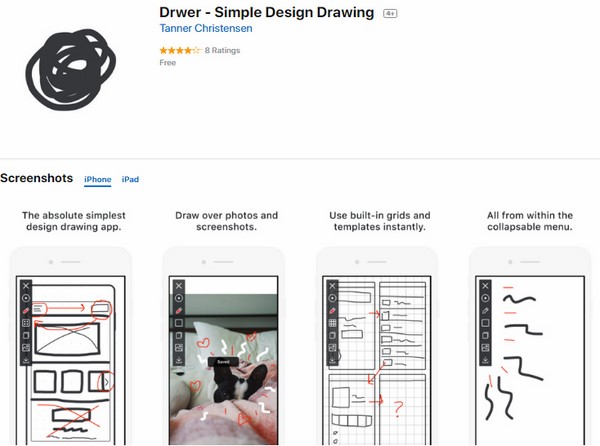Click caption 'Use built-in grids and templates instantly.'

tap(380, 221)
